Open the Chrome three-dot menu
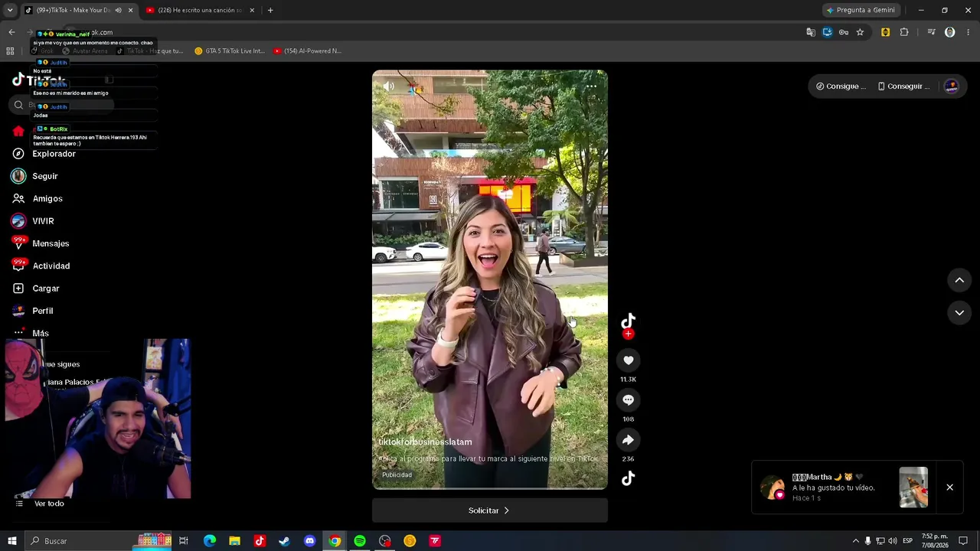The height and width of the screenshot is (551, 980). coord(969,32)
